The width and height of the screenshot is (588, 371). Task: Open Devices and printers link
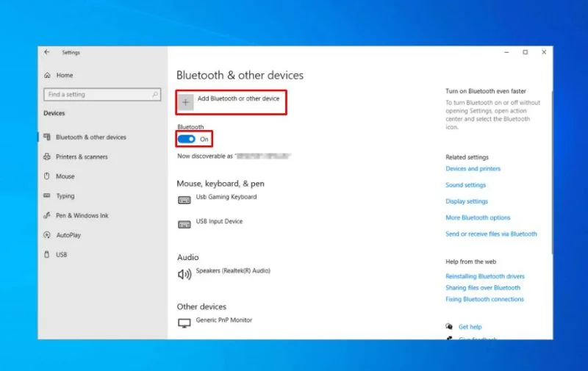473,169
